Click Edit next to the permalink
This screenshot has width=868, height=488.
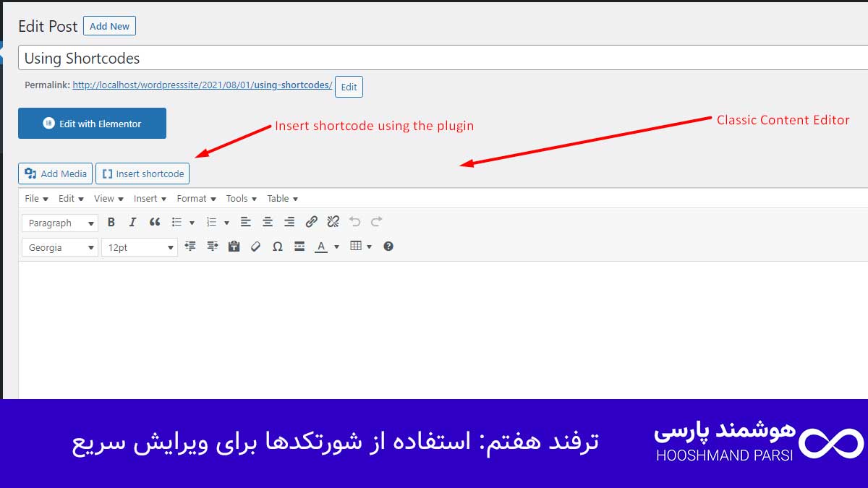coord(349,87)
